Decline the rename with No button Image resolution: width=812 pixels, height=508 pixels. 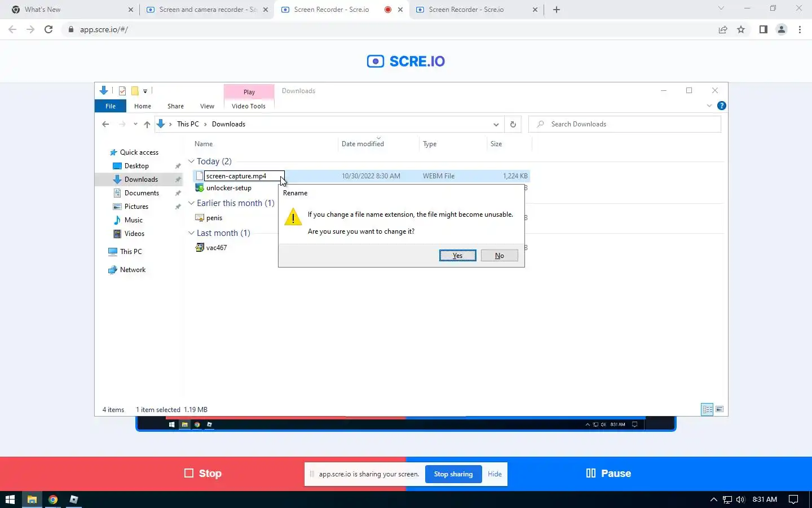pyautogui.click(x=499, y=256)
